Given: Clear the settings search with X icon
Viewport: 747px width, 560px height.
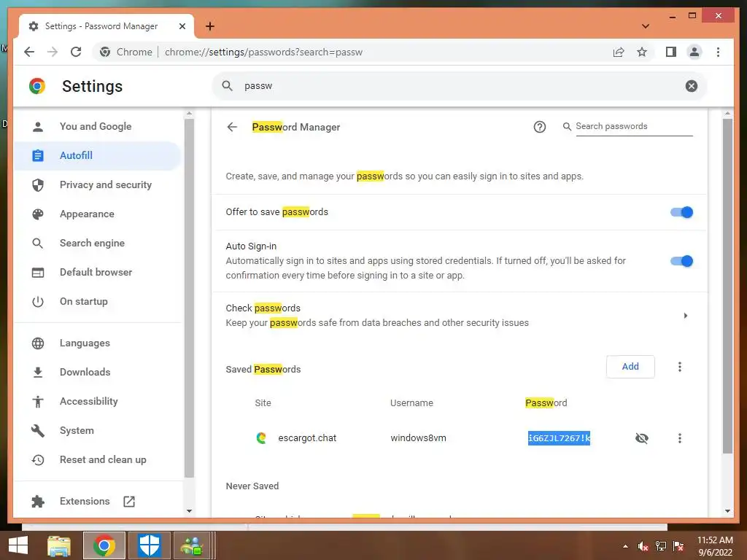Looking at the screenshot, I should [692, 86].
